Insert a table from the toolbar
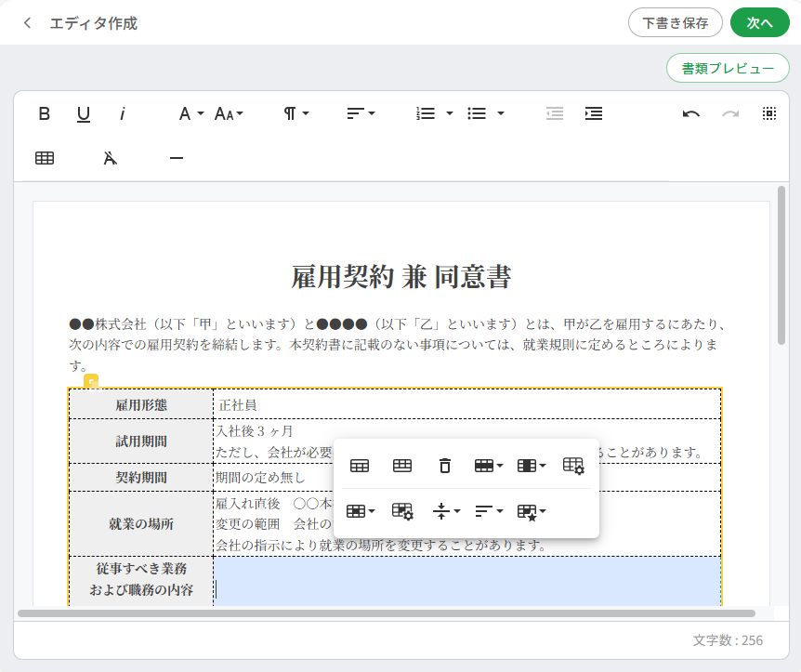The width and height of the screenshot is (801, 672). click(x=45, y=158)
